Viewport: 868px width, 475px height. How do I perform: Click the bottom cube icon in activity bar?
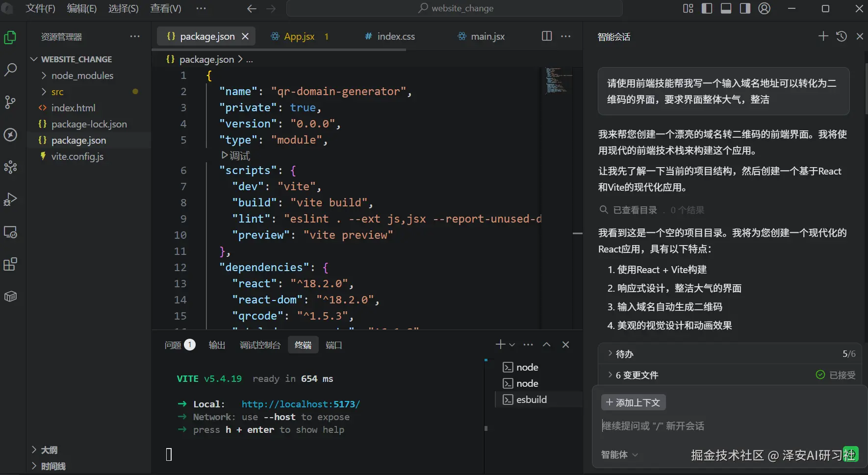coord(10,297)
